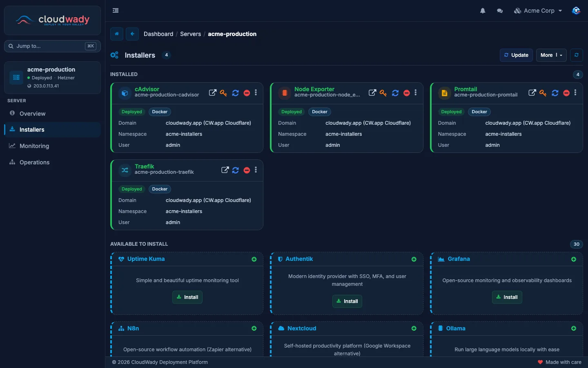Open cAdvisor more options menu
The height and width of the screenshot is (368, 588).
pyautogui.click(x=256, y=93)
